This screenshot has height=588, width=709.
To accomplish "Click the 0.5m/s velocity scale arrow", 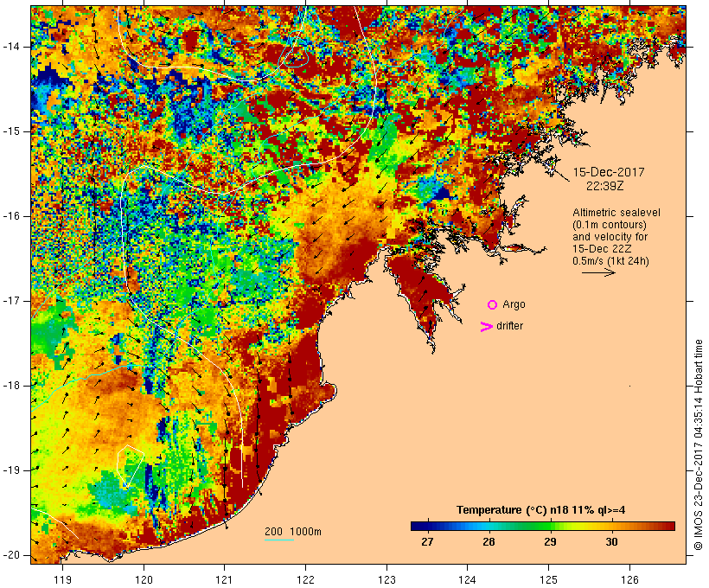I will (598, 272).
